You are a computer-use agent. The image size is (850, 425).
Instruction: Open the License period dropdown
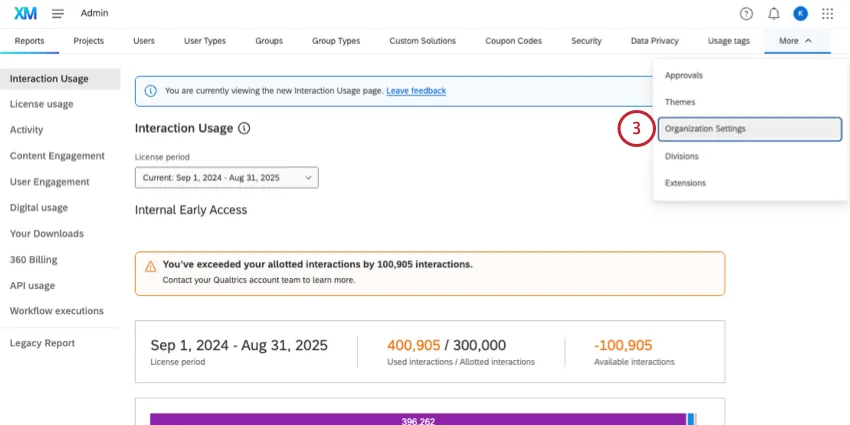(x=226, y=177)
